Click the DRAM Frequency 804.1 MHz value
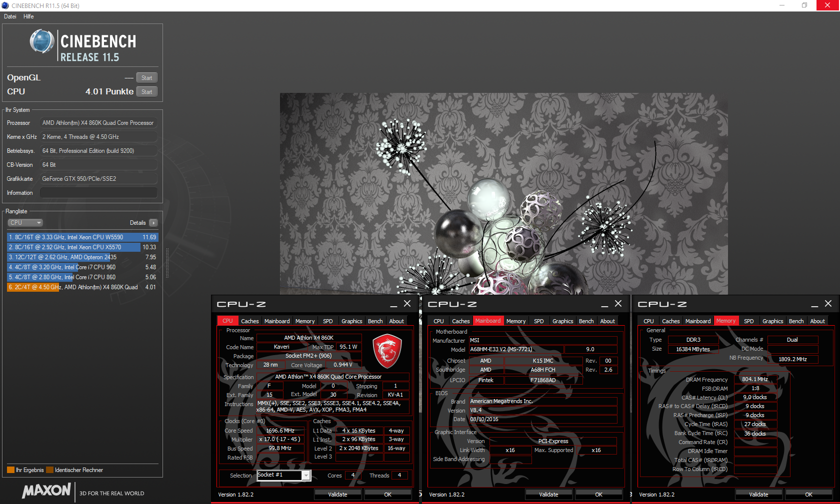Viewport: 840px width, 504px height. click(x=755, y=380)
